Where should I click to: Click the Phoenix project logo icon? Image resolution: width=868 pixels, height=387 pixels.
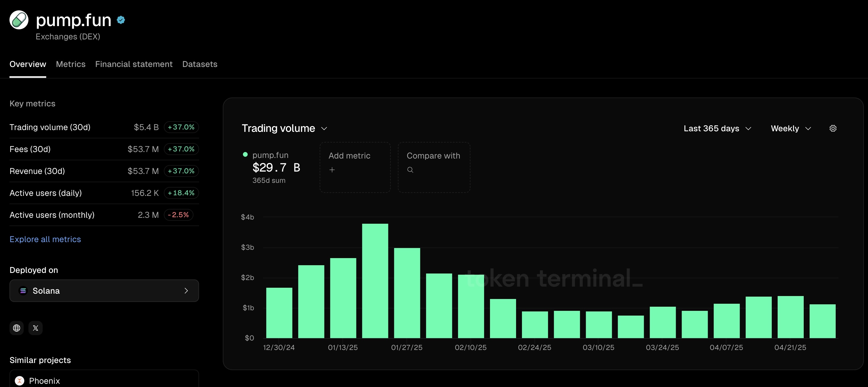pyautogui.click(x=20, y=380)
